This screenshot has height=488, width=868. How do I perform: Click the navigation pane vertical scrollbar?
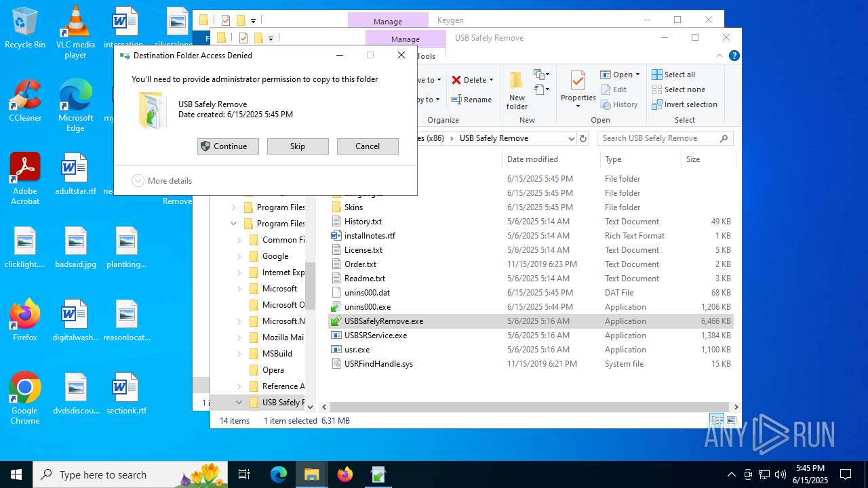pyautogui.click(x=310, y=286)
